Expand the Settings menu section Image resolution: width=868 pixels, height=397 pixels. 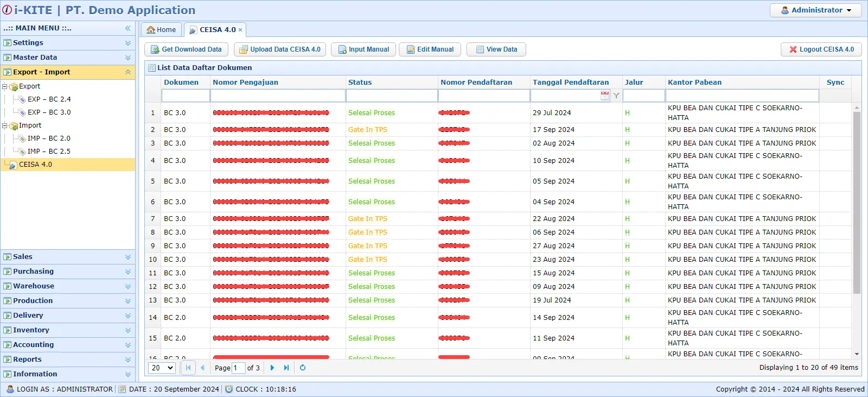point(68,43)
